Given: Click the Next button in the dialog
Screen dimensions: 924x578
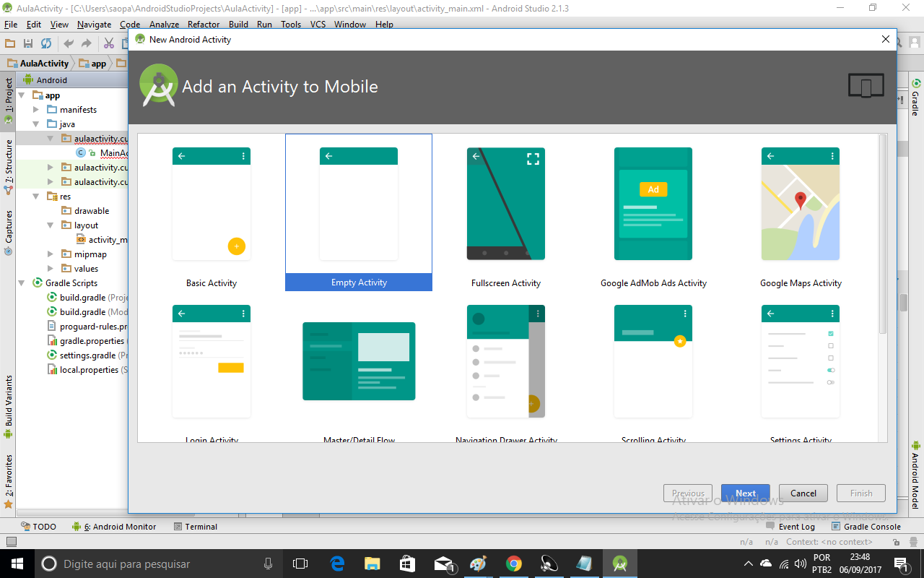Looking at the screenshot, I should (x=746, y=493).
